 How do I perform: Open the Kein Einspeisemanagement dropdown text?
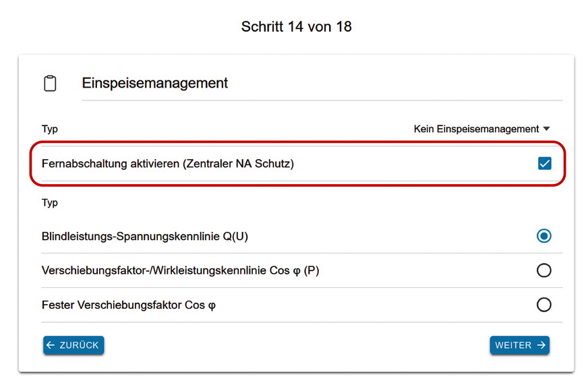point(476,129)
